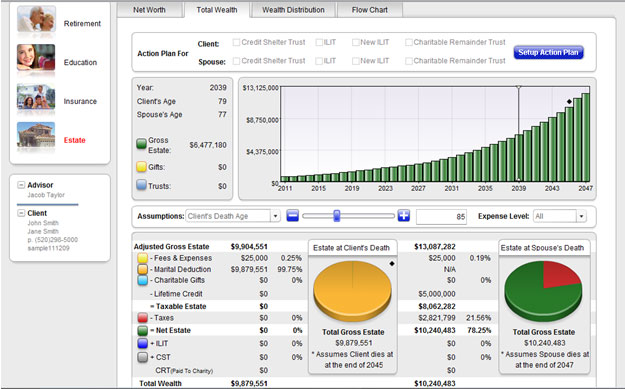
Task: Click the Estate house picture
Action: click(36, 135)
